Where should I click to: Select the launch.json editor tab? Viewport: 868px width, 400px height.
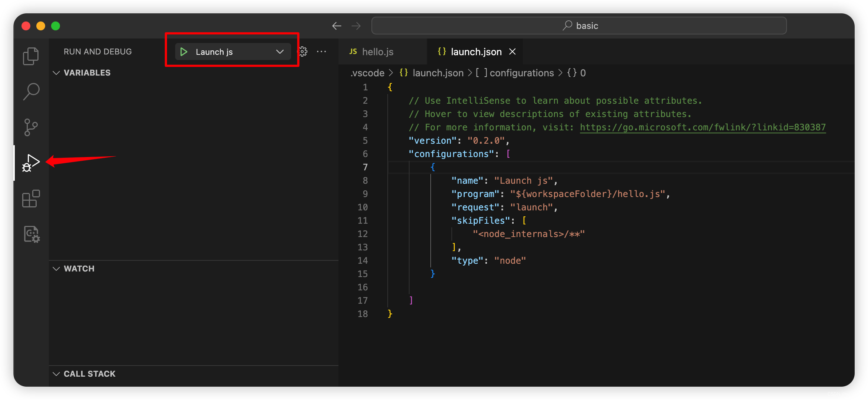tap(474, 51)
